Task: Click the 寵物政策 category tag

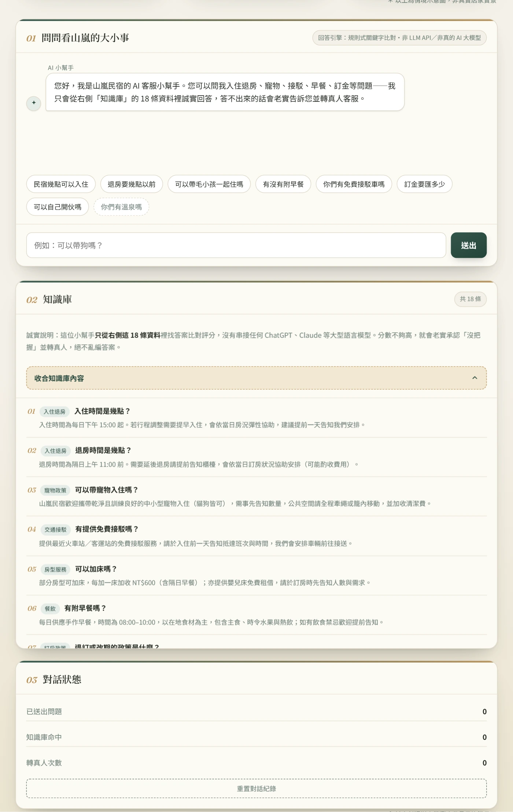Action: [x=55, y=490]
